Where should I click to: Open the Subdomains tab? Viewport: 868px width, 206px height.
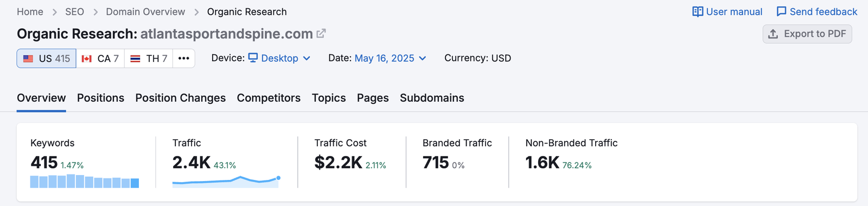(432, 98)
